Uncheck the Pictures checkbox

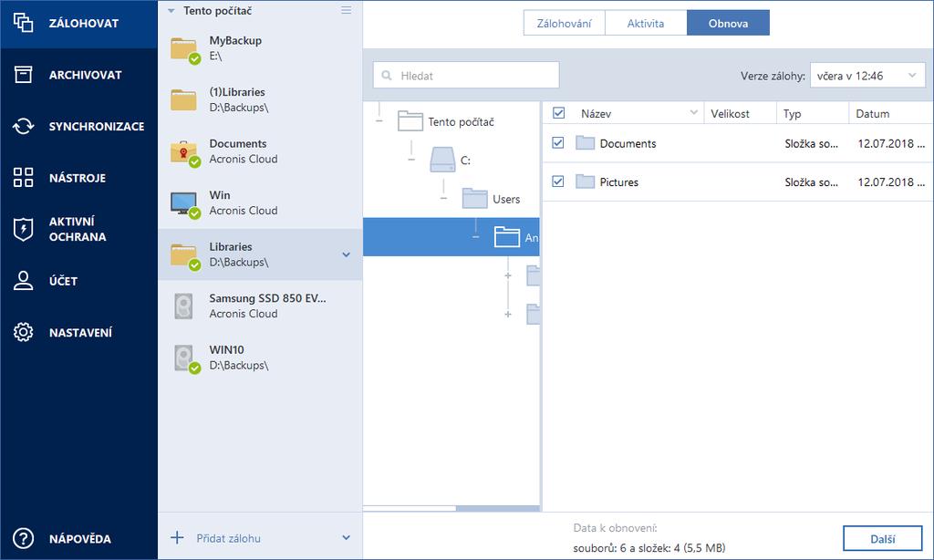(558, 181)
